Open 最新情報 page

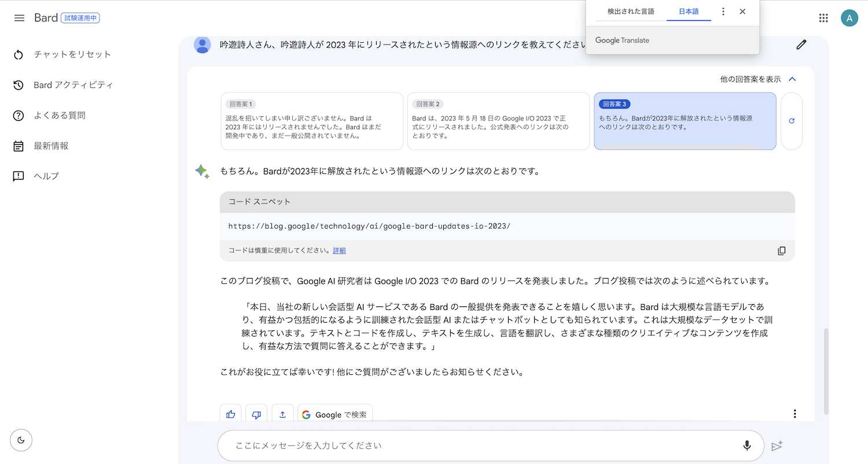pos(51,146)
